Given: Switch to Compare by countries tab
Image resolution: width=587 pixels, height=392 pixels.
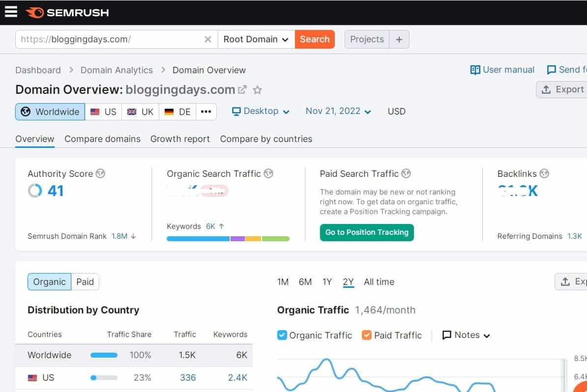Looking at the screenshot, I should [266, 139].
